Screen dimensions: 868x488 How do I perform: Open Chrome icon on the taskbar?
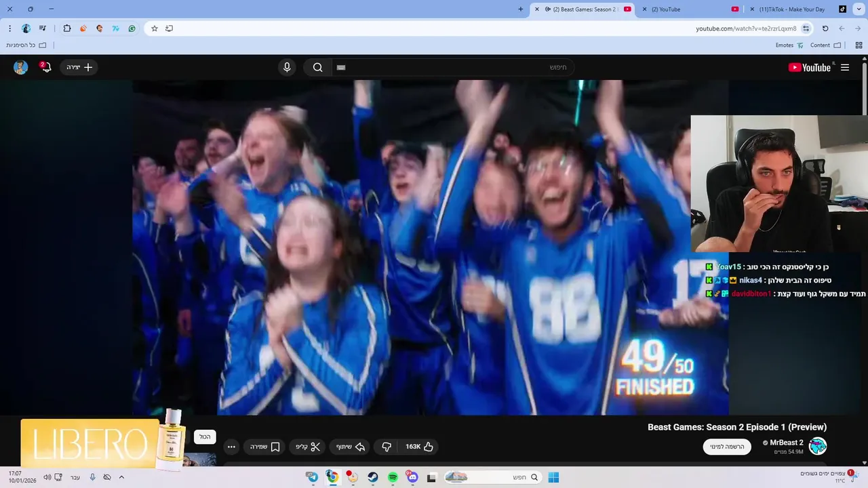click(x=332, y=477)
